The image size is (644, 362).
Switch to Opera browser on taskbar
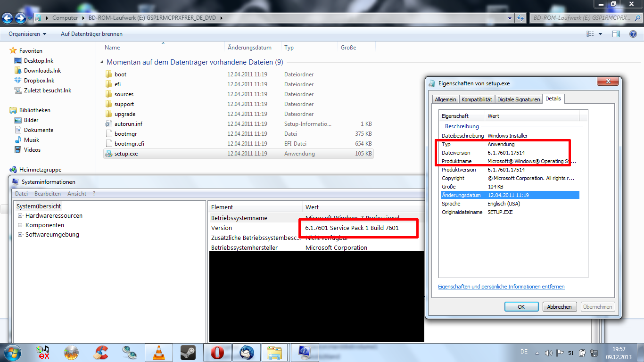[x=217, y=352]
